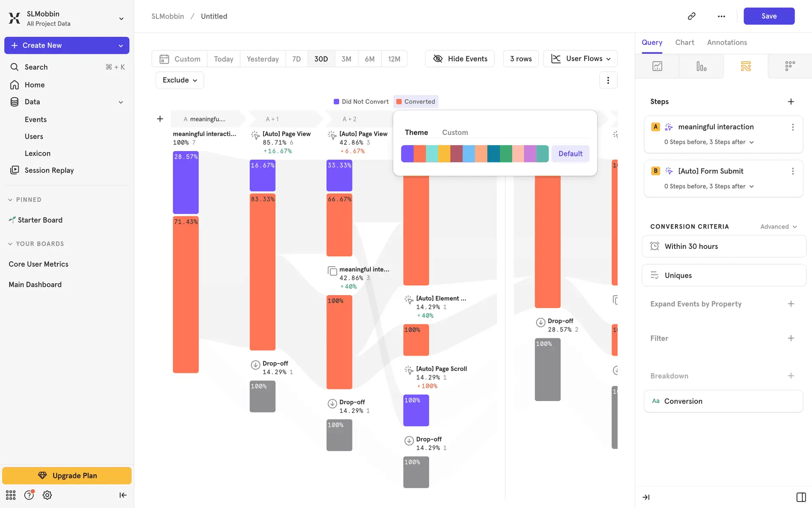Copy the report link icon
The image size is (812, 508).
[x=691, y=16]
